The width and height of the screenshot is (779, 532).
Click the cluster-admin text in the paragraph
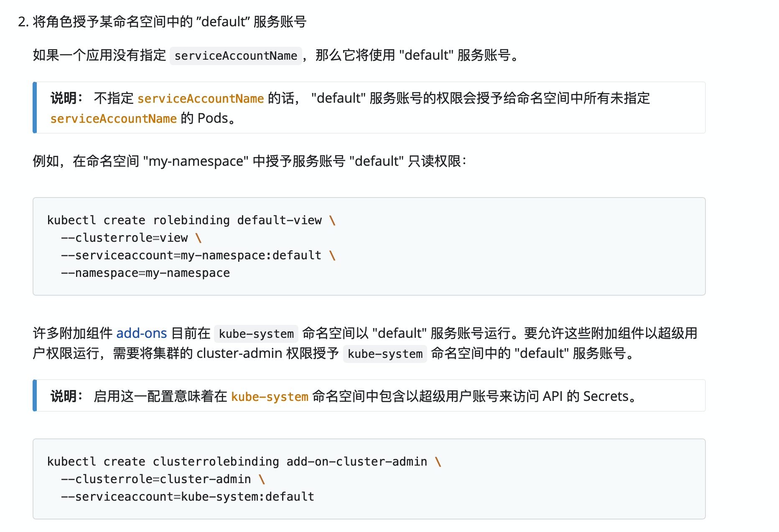click(239, 353)
